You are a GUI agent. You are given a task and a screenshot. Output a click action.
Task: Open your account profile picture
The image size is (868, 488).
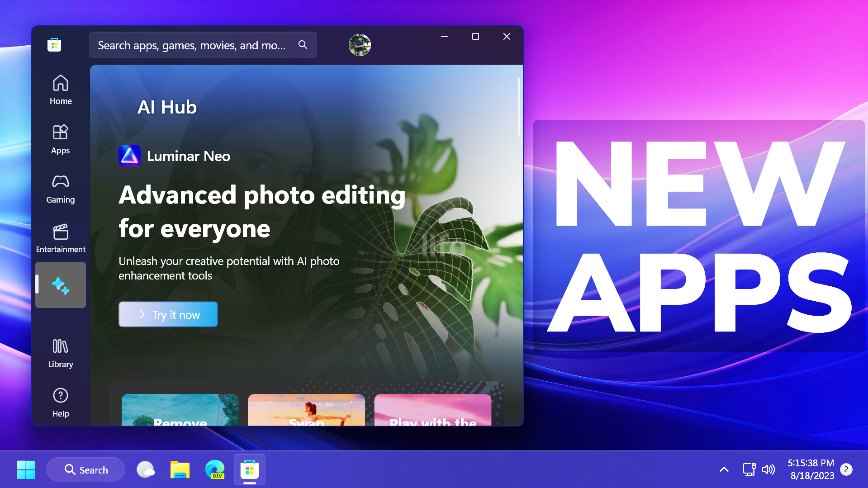[x=359, y=45]
